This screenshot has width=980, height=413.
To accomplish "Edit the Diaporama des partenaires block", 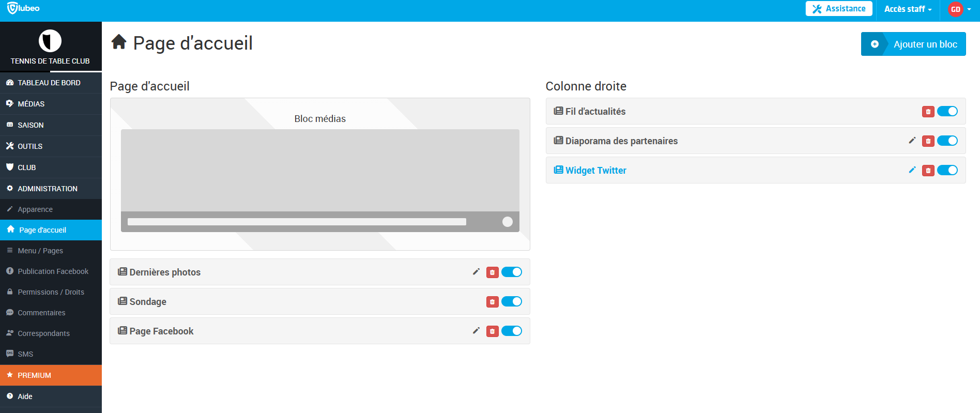I will pos(912,141).
